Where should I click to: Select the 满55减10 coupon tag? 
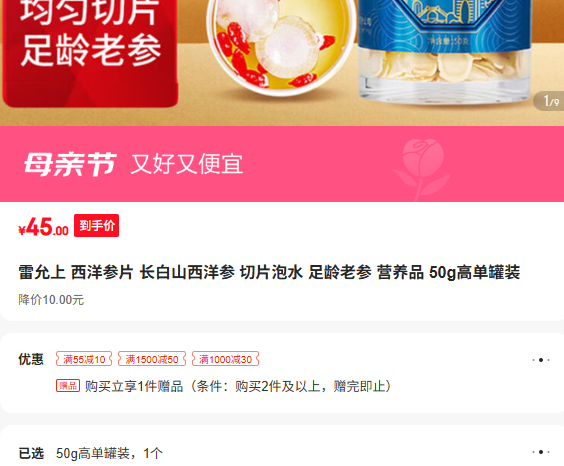click(84, 359)
